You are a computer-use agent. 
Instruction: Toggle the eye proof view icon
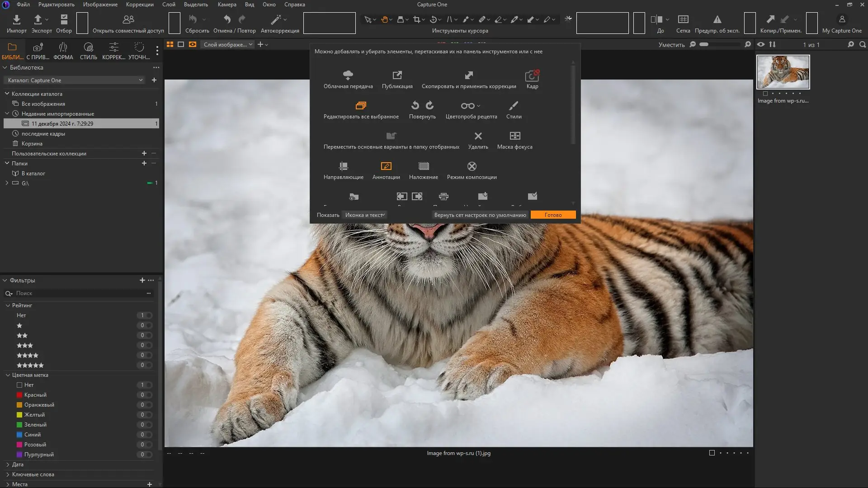click(761, 44)
